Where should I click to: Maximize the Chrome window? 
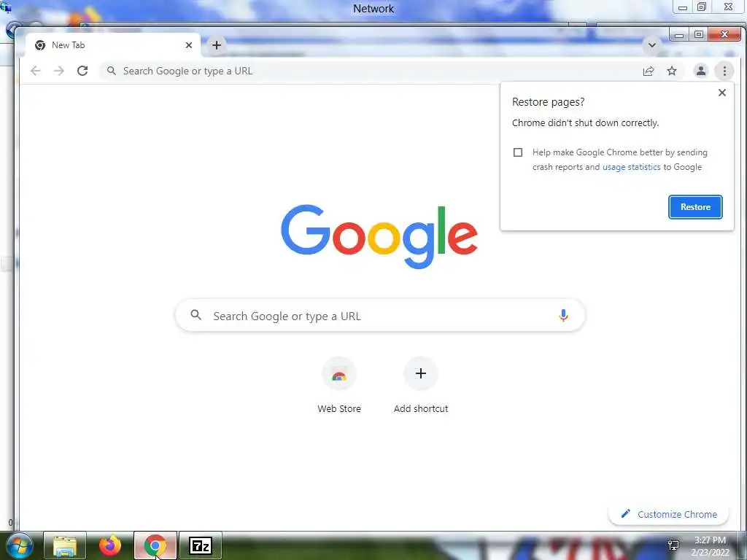(x=698, y=35)
